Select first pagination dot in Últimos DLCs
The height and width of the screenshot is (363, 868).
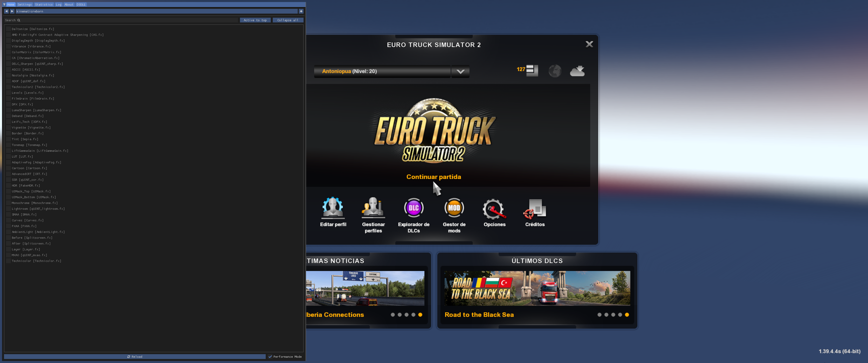[599, 315]
